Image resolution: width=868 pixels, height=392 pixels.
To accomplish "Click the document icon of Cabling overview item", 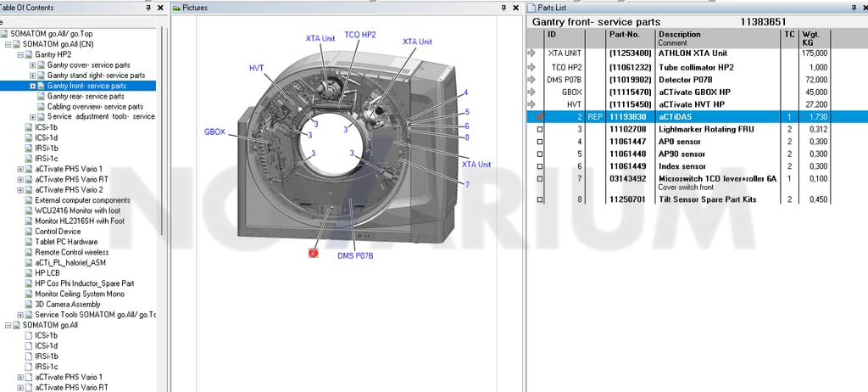I will [x=41, y=106].
